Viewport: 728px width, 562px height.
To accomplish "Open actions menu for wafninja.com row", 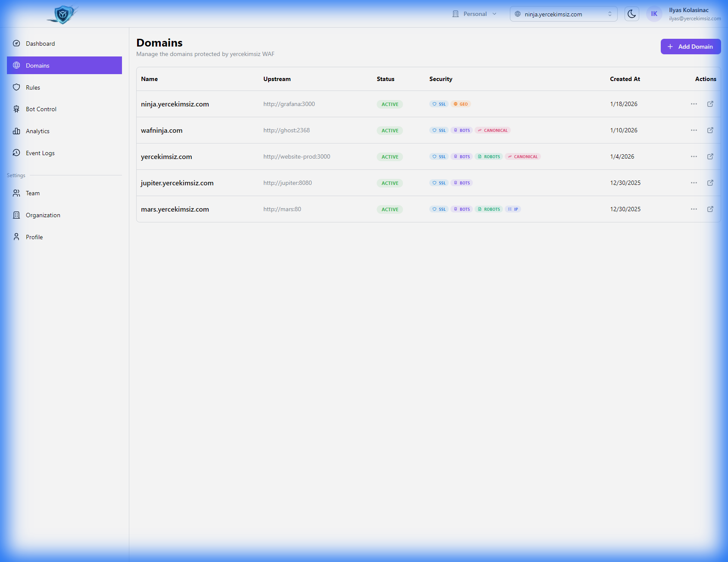I will 694,130.
